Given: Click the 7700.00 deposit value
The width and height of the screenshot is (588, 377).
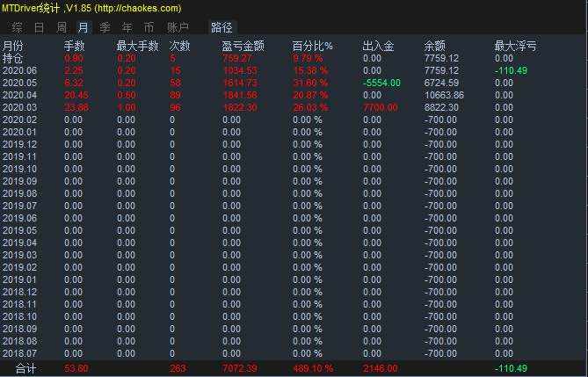Looking at the screenshot, I should pos(381,107).
